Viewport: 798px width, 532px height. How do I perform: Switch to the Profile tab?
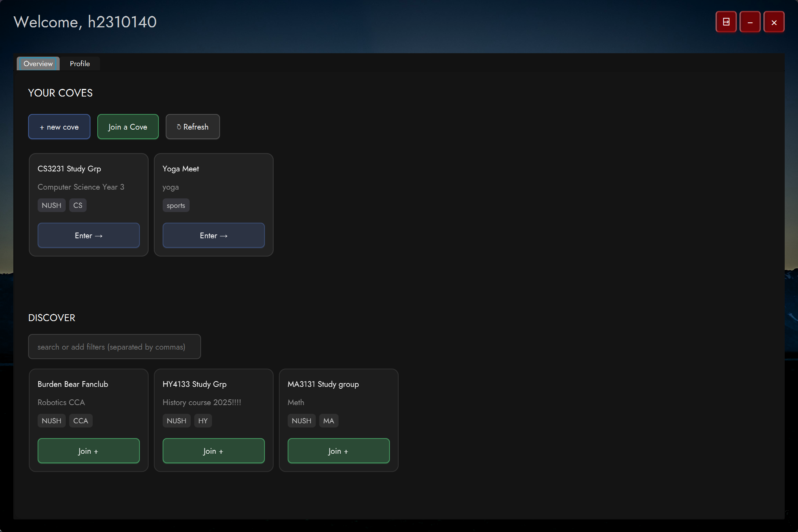tap(80, 63)
